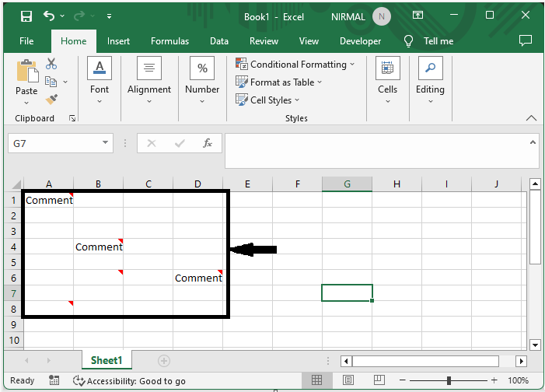This screenshot has height=392, width=545.
Task: Collapse the ribbon with the chevron
Action: tap(531, 118)
